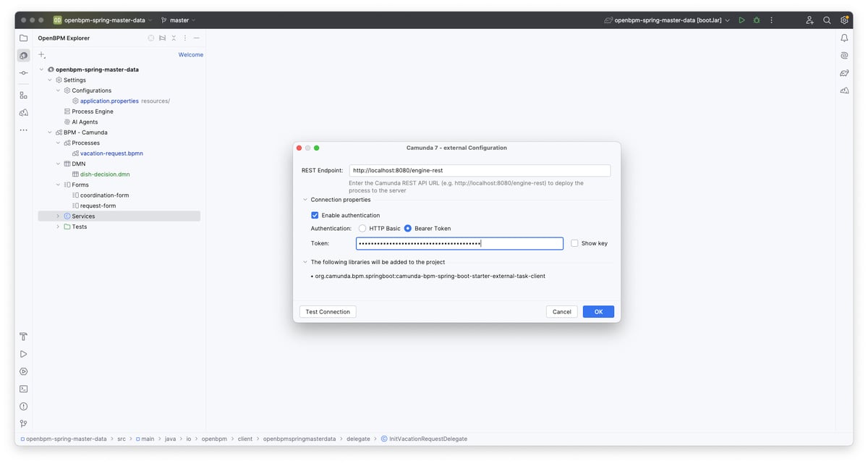
Task: Run the bootJar configuration with play icon
Action: [x=741, y=20]
